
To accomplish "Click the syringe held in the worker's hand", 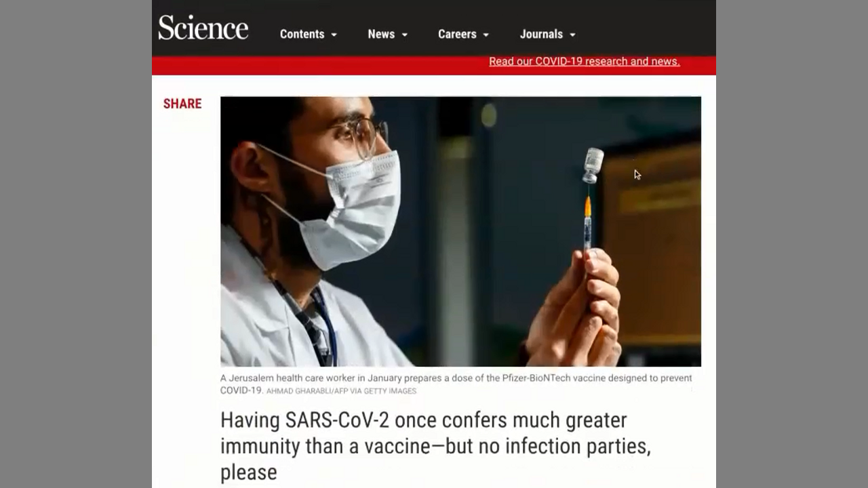I will (588, 220).
